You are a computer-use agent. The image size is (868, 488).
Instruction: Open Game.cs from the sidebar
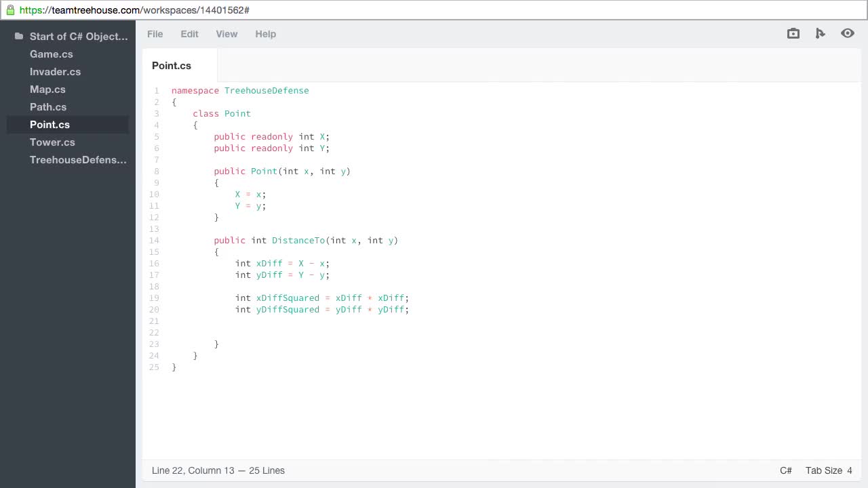tap(51, 54)
